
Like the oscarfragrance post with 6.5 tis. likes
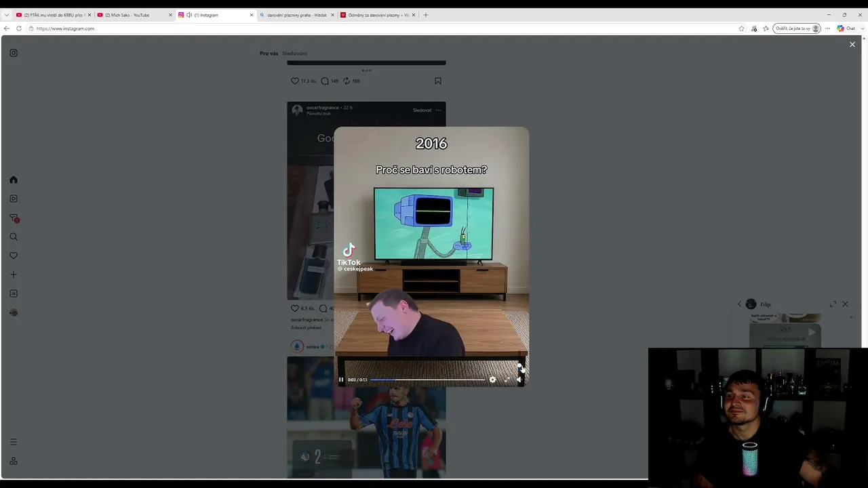(295, 308)
